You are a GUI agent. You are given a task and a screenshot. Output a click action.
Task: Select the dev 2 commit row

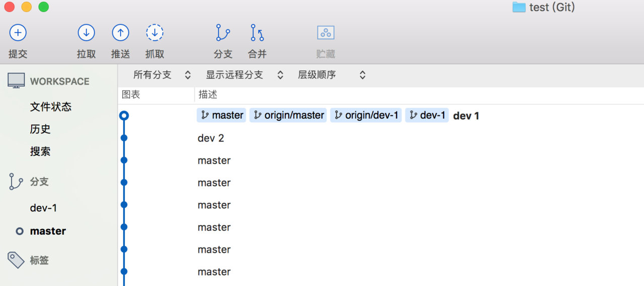pyautogui.click(x=211, y=138)
